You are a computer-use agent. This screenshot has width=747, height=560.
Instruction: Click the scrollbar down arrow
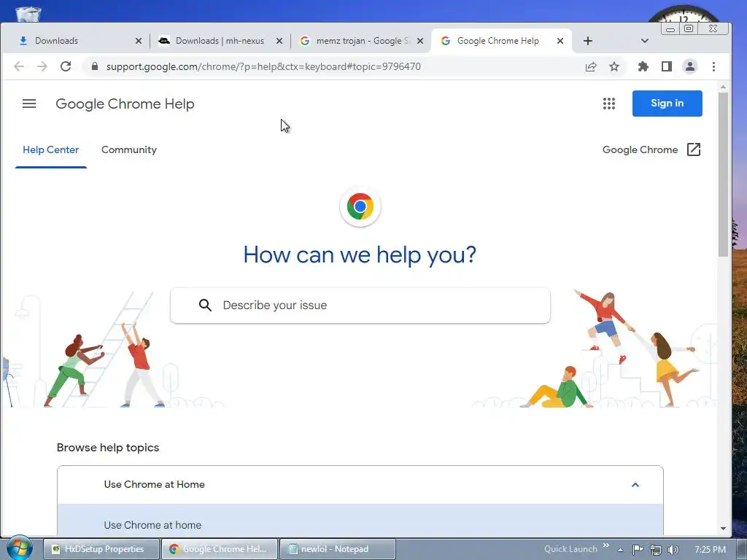pos(723,528)
